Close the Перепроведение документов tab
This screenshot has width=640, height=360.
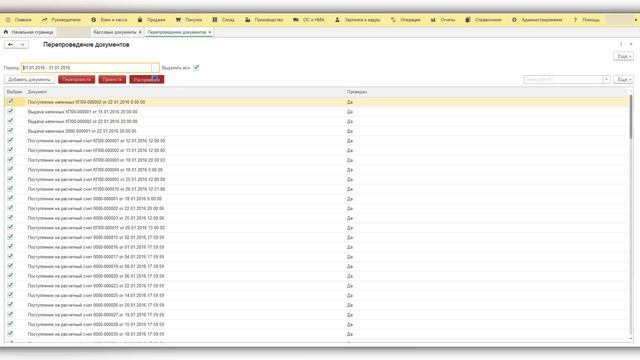[x=210, y=32]
